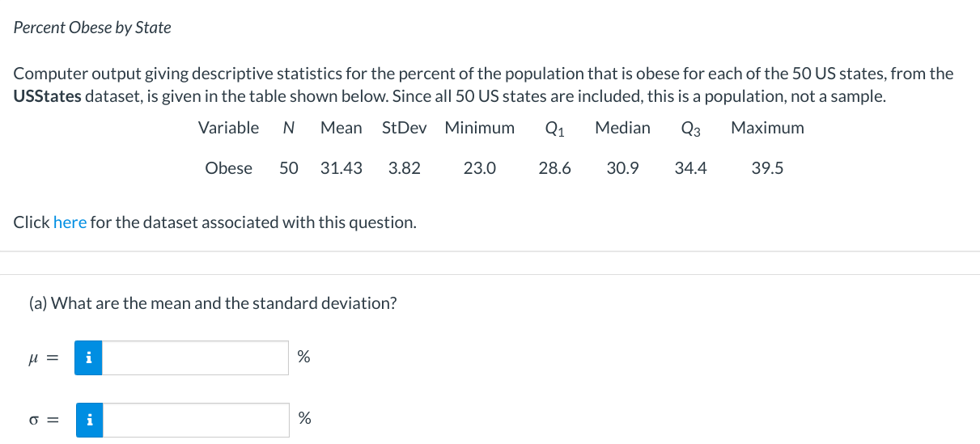Viewport: 980px width, 444px height.
Task: Click the Maximum column header
Action: coord(767,128)
